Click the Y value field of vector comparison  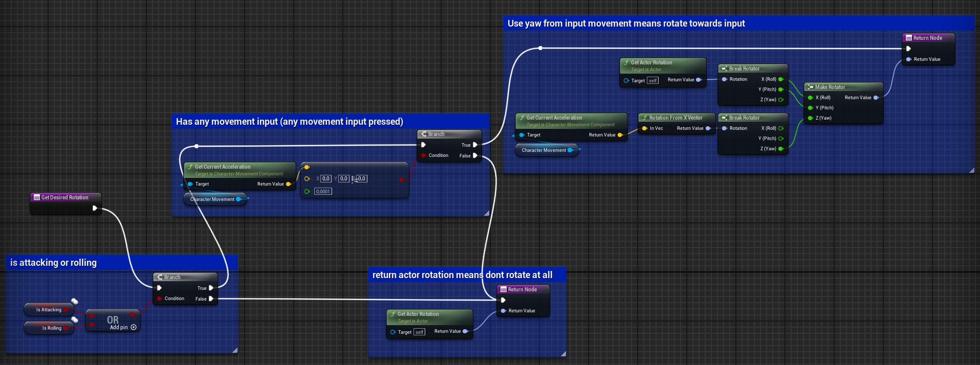pyautogui.click(x=343, y=179)
